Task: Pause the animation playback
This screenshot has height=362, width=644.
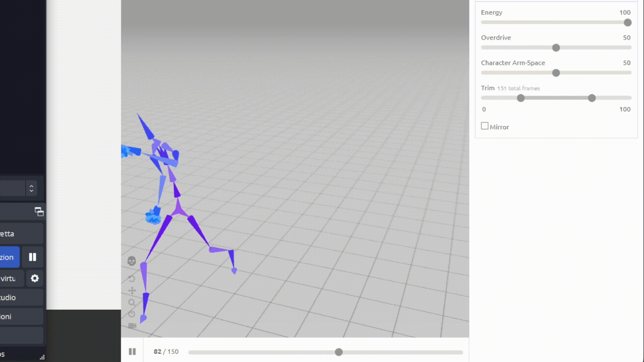Action: (132, 351)
